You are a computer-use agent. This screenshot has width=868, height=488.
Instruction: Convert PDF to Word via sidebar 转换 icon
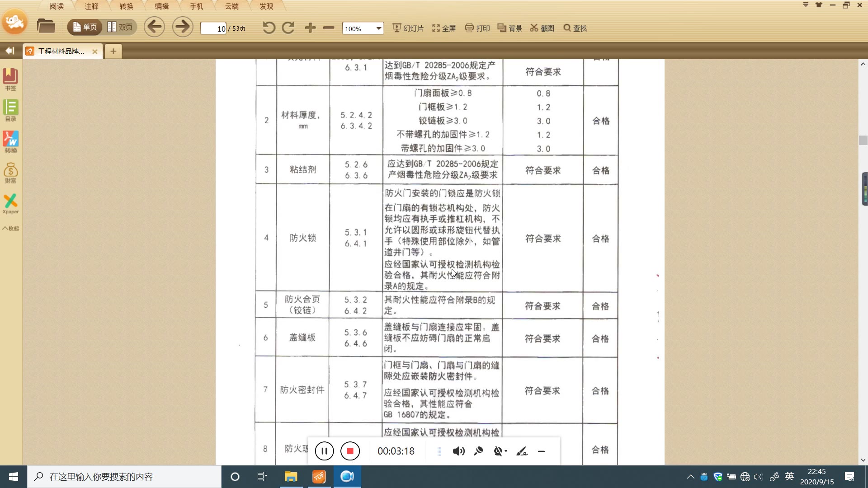[10, 141]
